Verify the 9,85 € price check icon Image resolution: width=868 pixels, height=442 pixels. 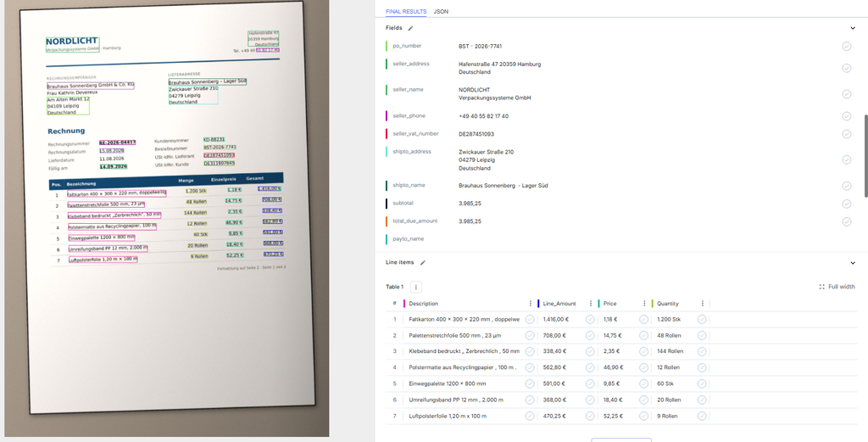pyautogui.click(x=644, y=383)
